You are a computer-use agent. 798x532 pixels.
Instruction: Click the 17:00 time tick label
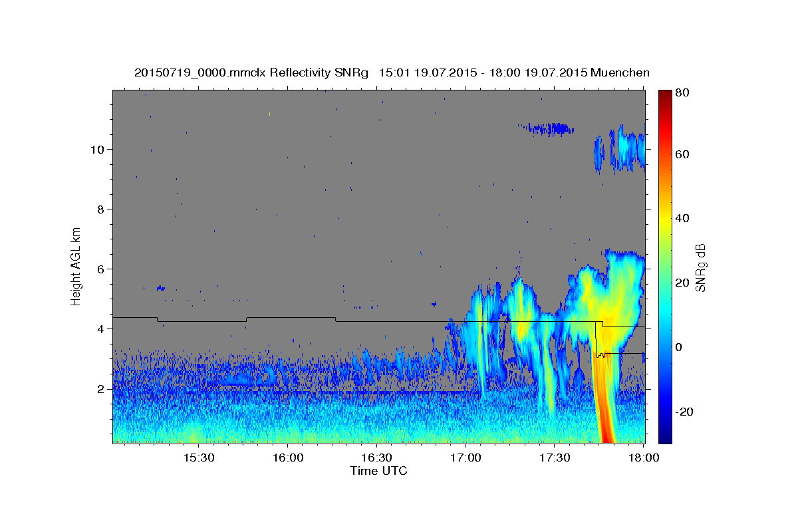pyautogui.click(x=466, y=458)
